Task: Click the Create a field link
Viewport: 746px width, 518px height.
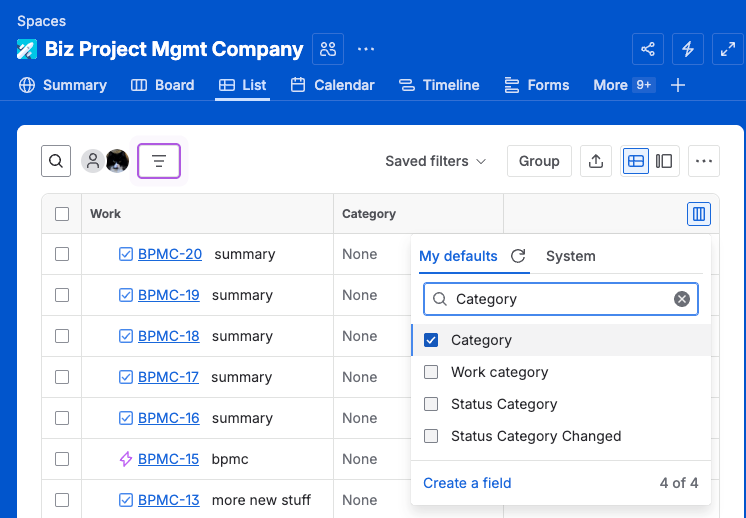Action: point(467,483)
